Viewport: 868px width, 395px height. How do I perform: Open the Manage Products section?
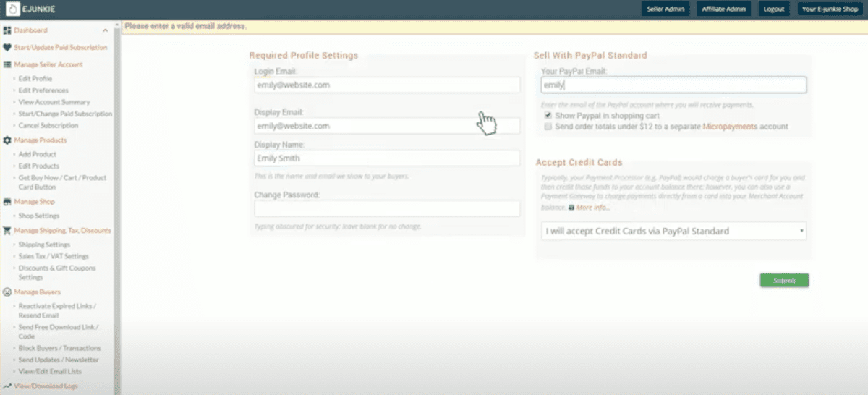pyautogui.click(x=41, y=140)
